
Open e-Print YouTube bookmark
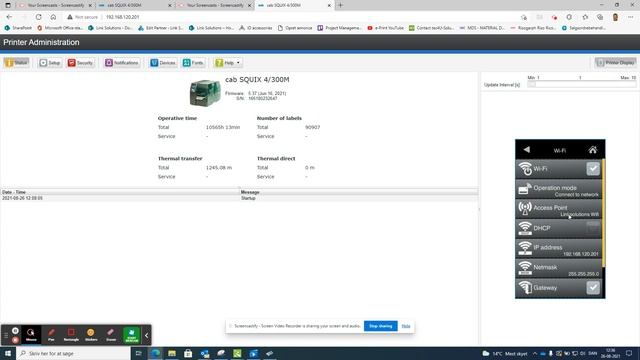click(385, 28)
